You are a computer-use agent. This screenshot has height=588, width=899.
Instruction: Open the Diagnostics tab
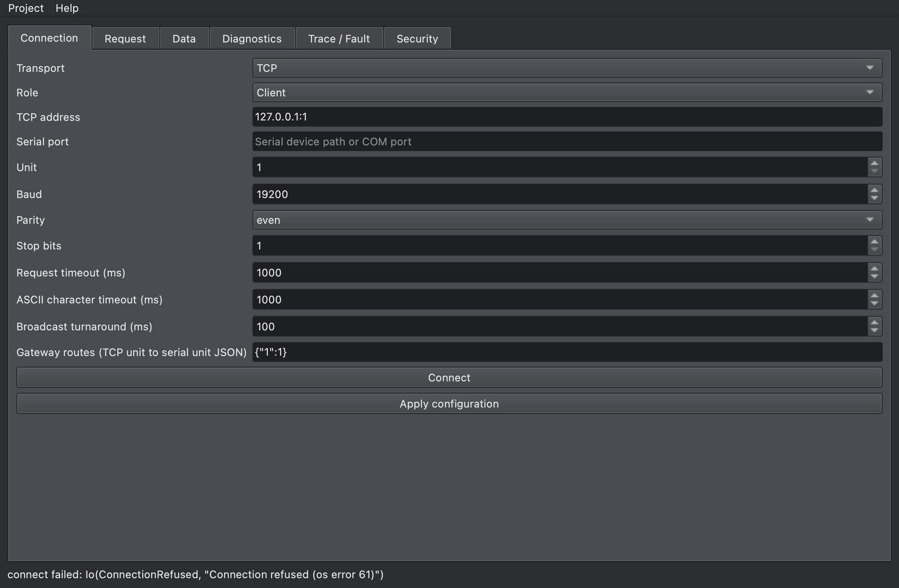[252, 39]
